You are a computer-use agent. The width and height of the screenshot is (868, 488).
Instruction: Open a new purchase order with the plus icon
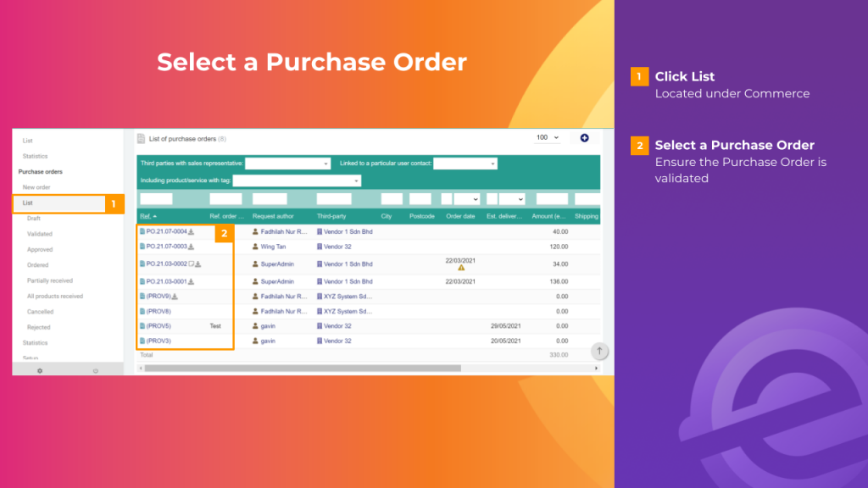[x=584, y=136]
